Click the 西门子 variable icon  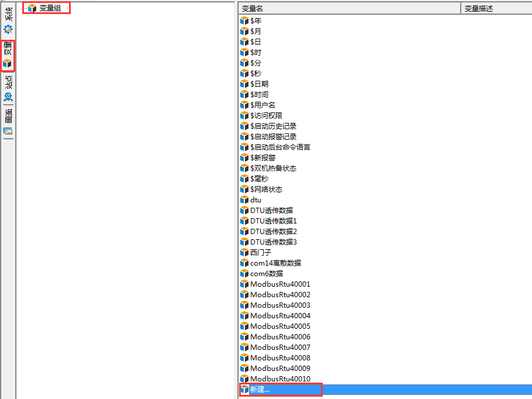coord(244,253)
